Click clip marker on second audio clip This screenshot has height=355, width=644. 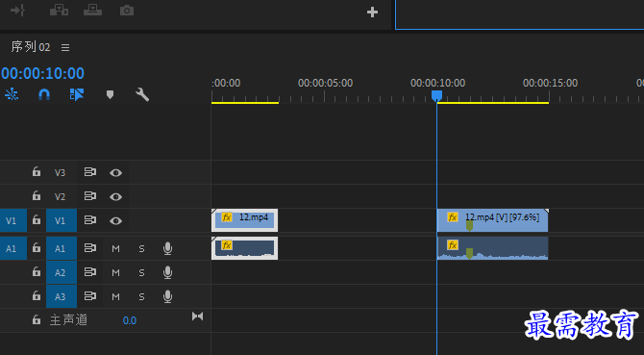pos(469,254)
